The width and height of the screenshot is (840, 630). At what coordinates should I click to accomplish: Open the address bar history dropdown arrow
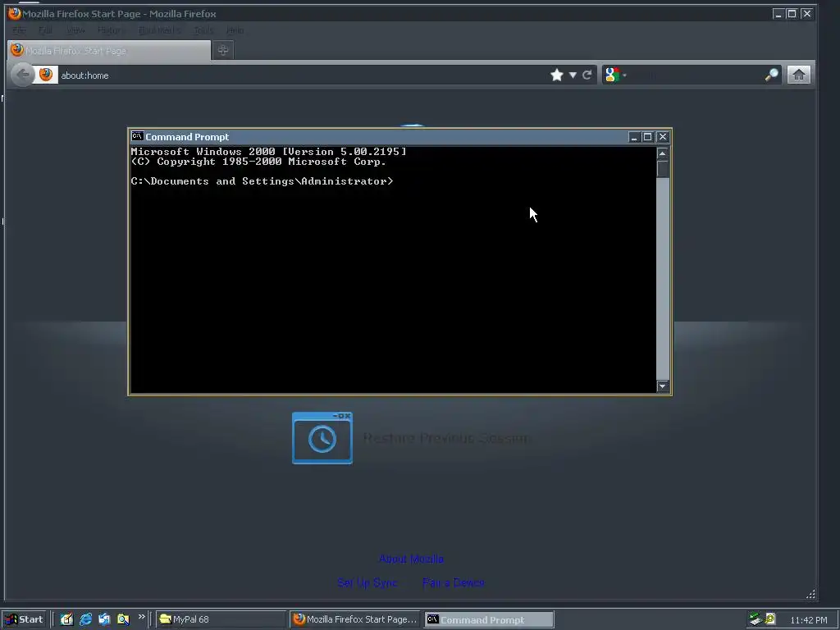coord(573,75)
